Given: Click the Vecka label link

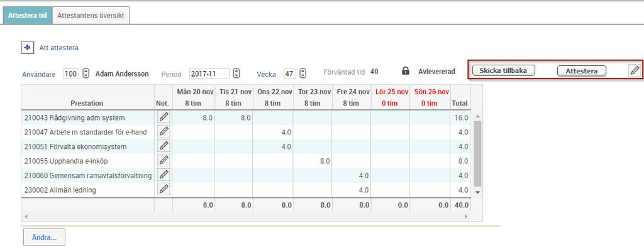Looking at the screenshot, I should (266, 74).
